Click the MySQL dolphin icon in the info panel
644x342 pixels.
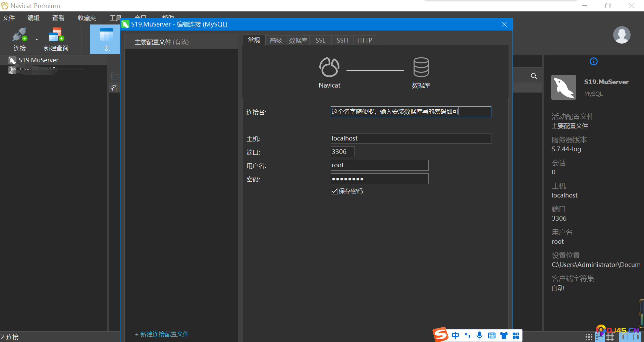click(563, 87)
